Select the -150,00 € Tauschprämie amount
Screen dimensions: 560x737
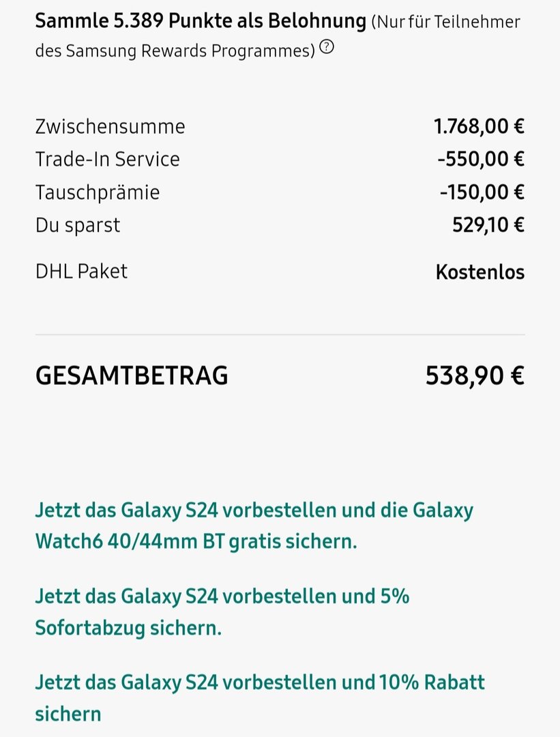[482, 192]
